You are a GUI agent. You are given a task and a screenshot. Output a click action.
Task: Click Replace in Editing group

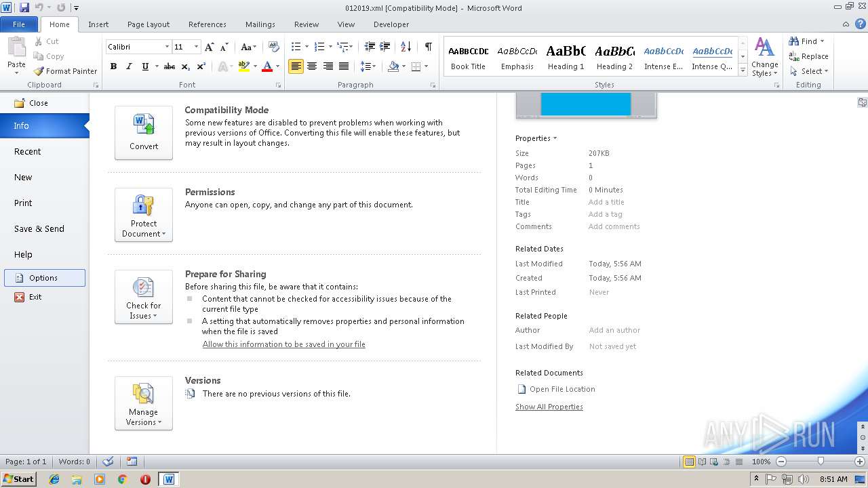[808, 56]
